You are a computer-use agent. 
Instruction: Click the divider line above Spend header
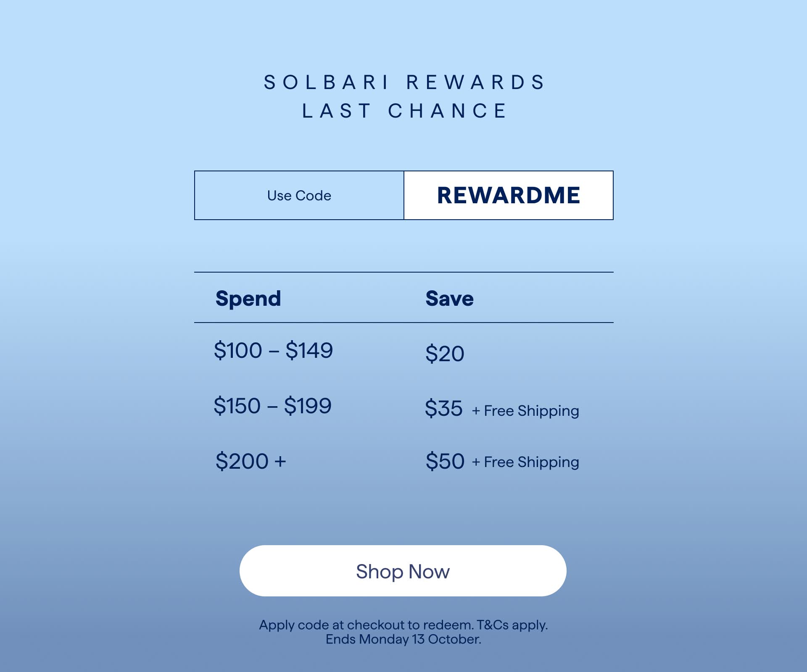click(403, 272)
